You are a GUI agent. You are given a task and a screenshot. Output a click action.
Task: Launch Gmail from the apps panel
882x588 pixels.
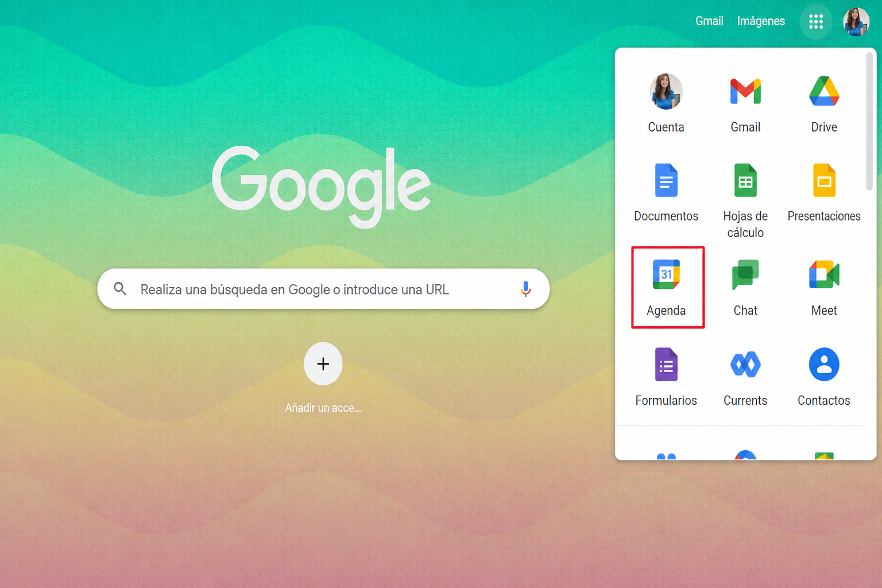(745, 103)
